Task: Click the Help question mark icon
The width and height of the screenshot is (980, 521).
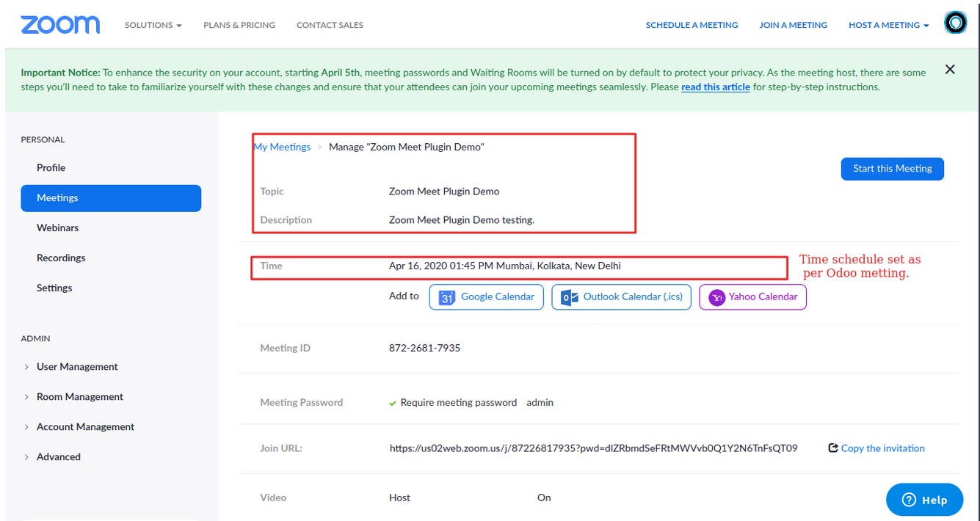Action: coord(909,500)
